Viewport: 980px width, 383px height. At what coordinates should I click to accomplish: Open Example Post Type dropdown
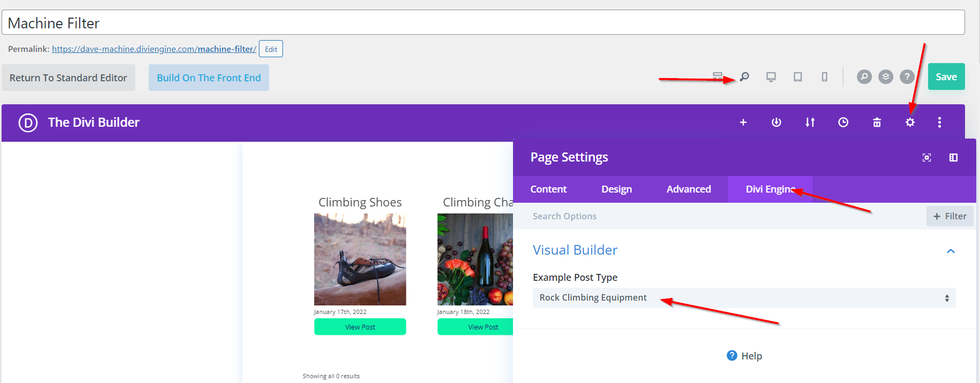(x=744, y=298)
